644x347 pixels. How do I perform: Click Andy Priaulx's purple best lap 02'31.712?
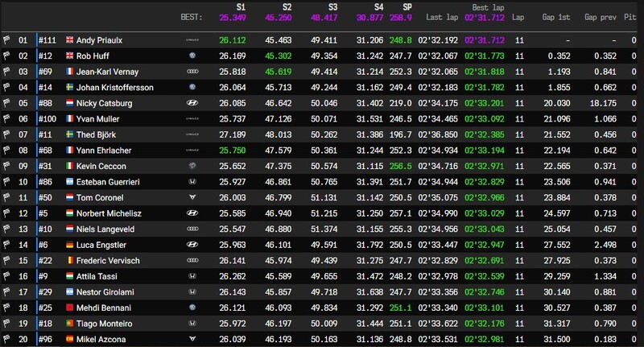tap(485, 40)
